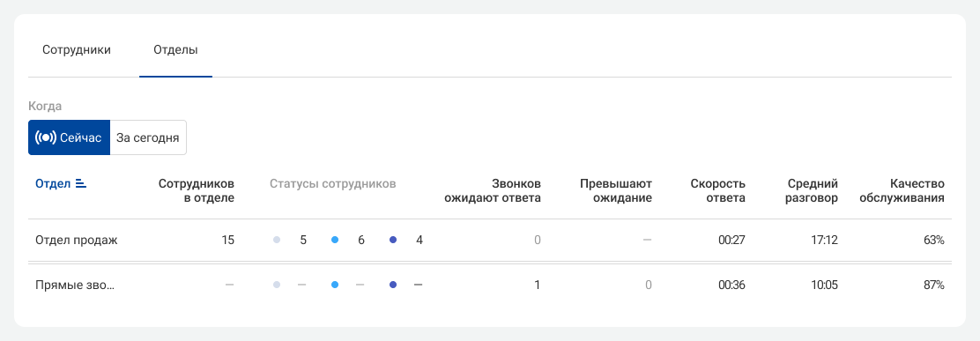The image size is (980, 341).
Task: Click the light blue status dot for Отдел продаж
Action: [335, 240]
